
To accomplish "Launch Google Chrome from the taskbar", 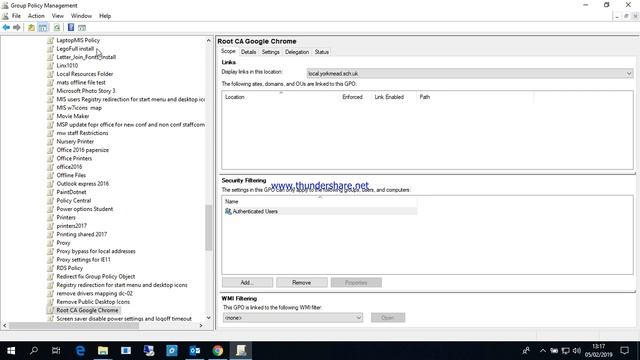I will click(x=218, y=351).
